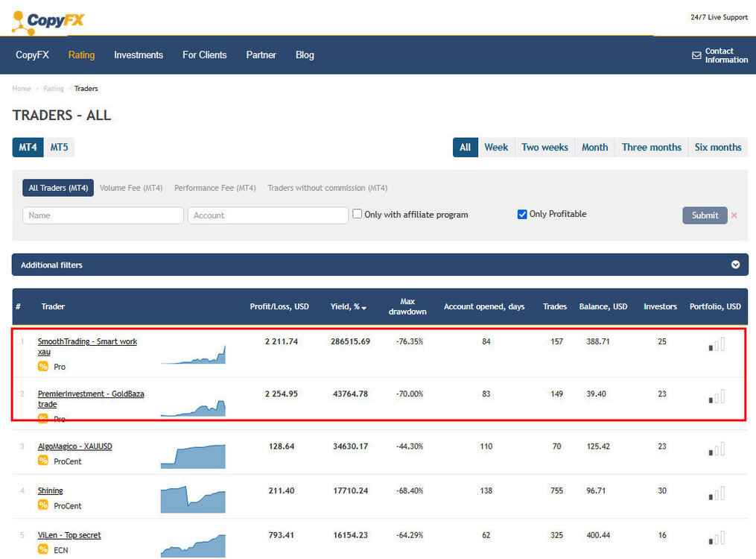Select the Three months period tab
756x559 pixels.
tap(652, 147)
